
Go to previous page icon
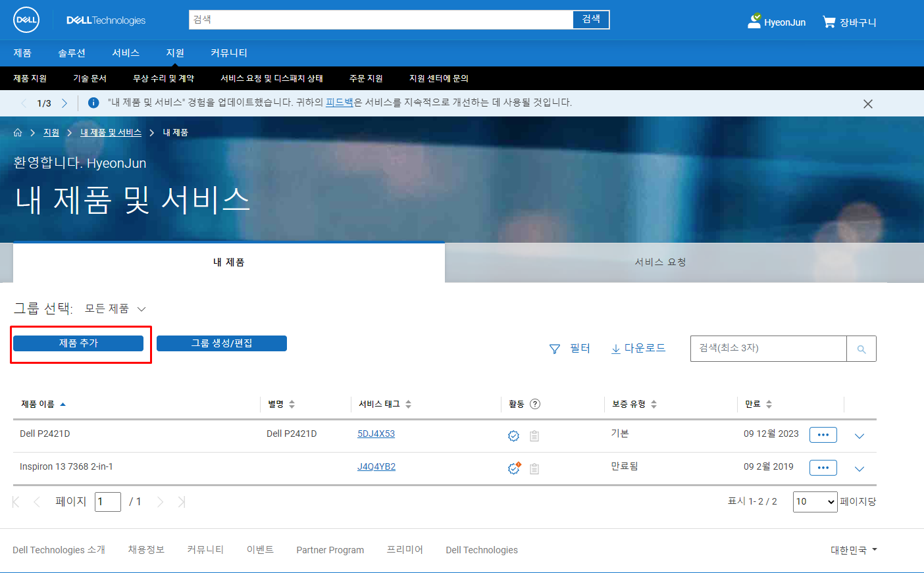tap(37, 502)
